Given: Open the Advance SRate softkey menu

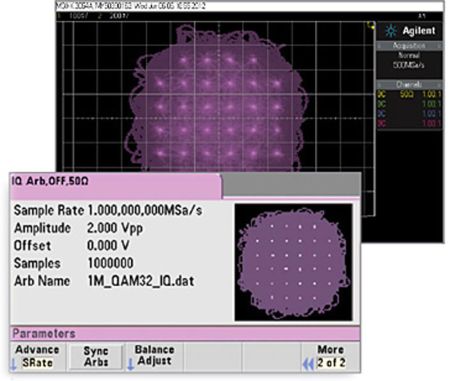Looking at the screenshot, I should point(37,356).
